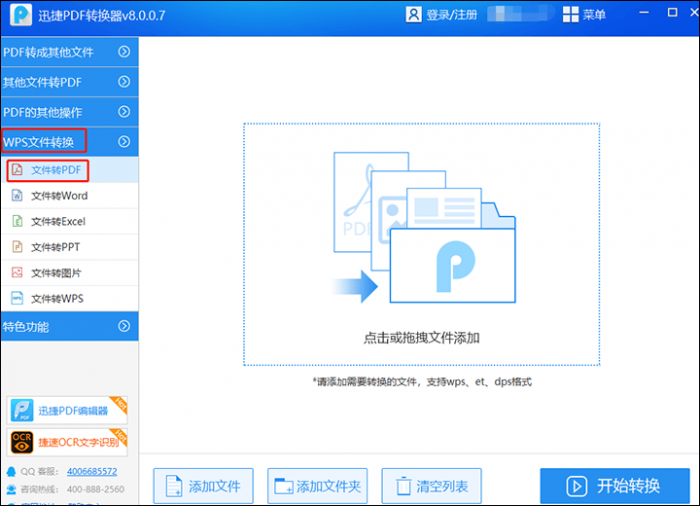Click WPS icon beside 文件转WPS
Viewport: 700px width, 506px height.
click(x=17, y=298)
